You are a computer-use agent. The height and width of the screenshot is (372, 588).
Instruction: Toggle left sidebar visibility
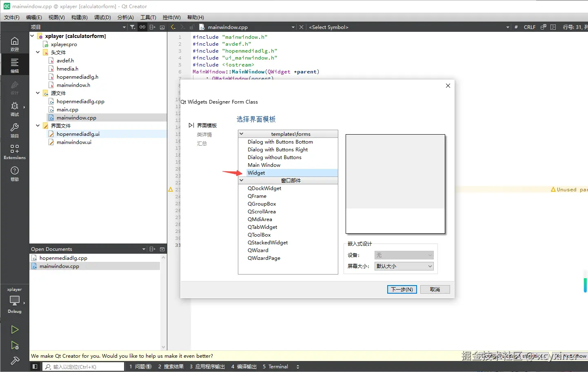click(x=35, y=367)
